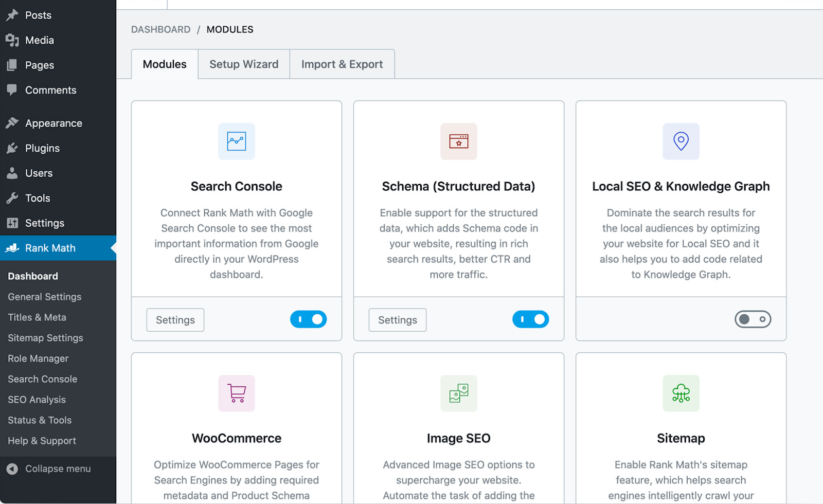Open General Settings submenu
Image resolution: width=823 pixels, height=504 pixels.
(44, 297)
